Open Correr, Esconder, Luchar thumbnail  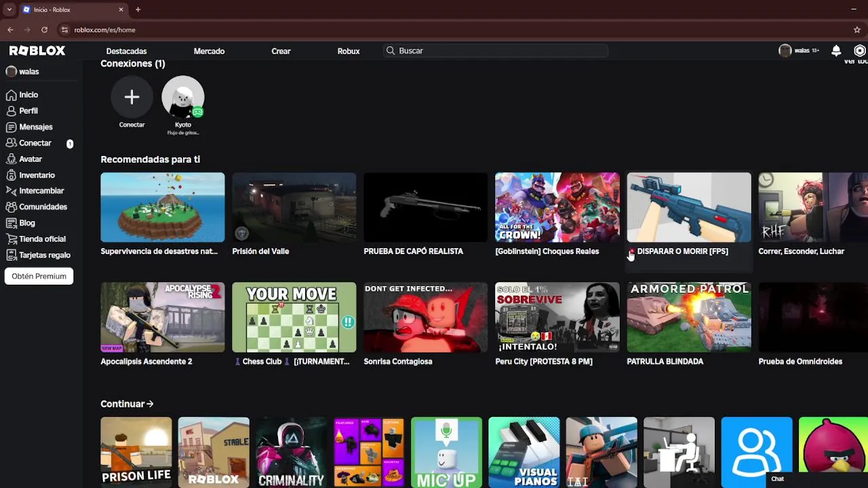pos(813,207)
